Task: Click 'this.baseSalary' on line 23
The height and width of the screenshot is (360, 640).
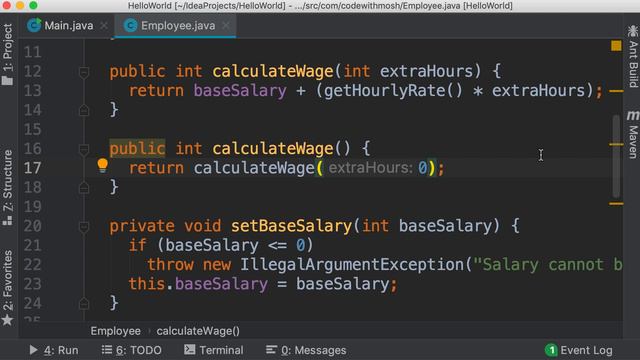Action: (198, 284)
